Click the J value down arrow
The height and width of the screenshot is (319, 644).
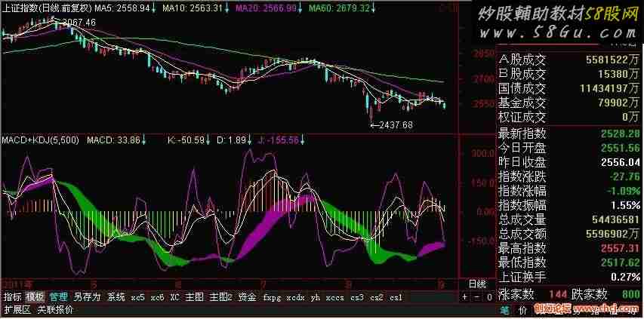pos(302,140)
